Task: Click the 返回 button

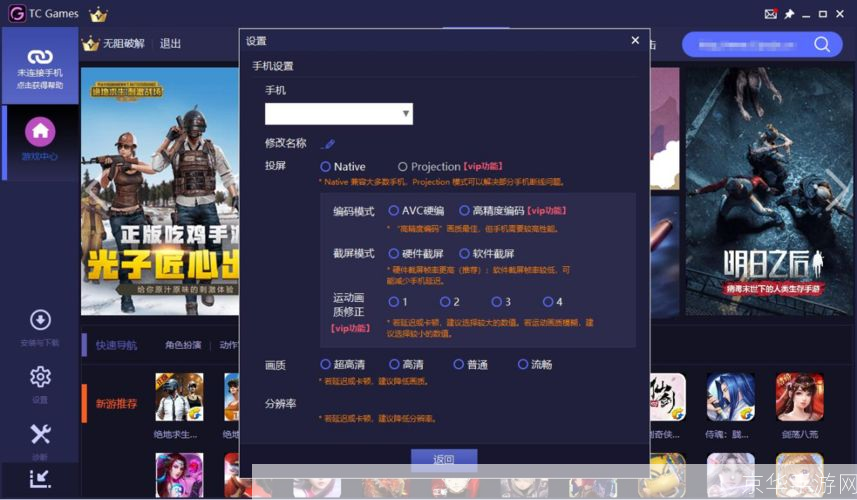Action: 444,460
